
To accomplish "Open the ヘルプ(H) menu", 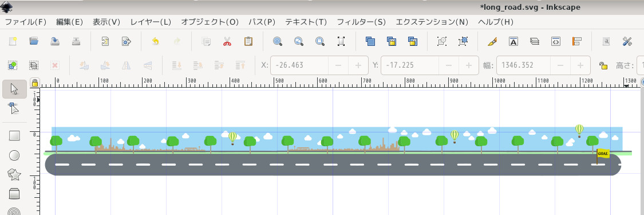I will tap(496, 22).
